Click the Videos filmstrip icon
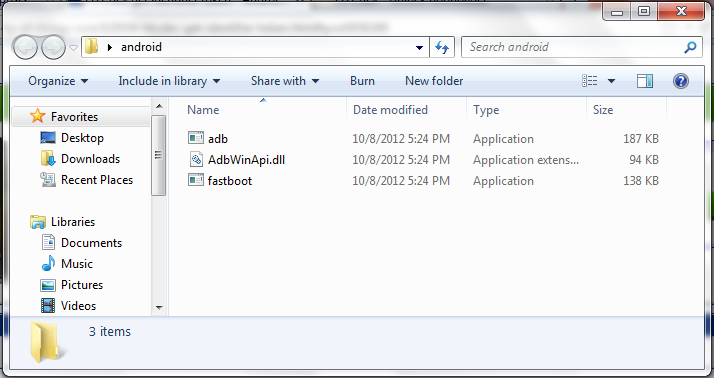The image size is (714, 378). point(48,306)
